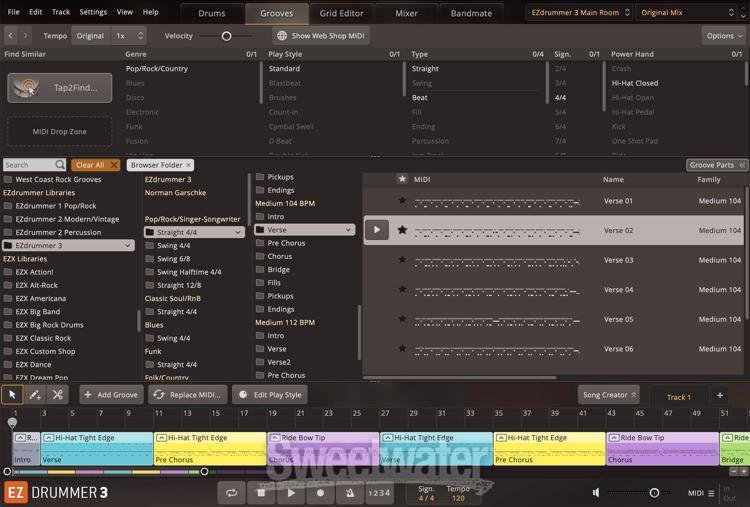This screenshot has height=507, width=750.
Task: Open the tempo multiplier 1x dropdown
Action: [129, 35]
